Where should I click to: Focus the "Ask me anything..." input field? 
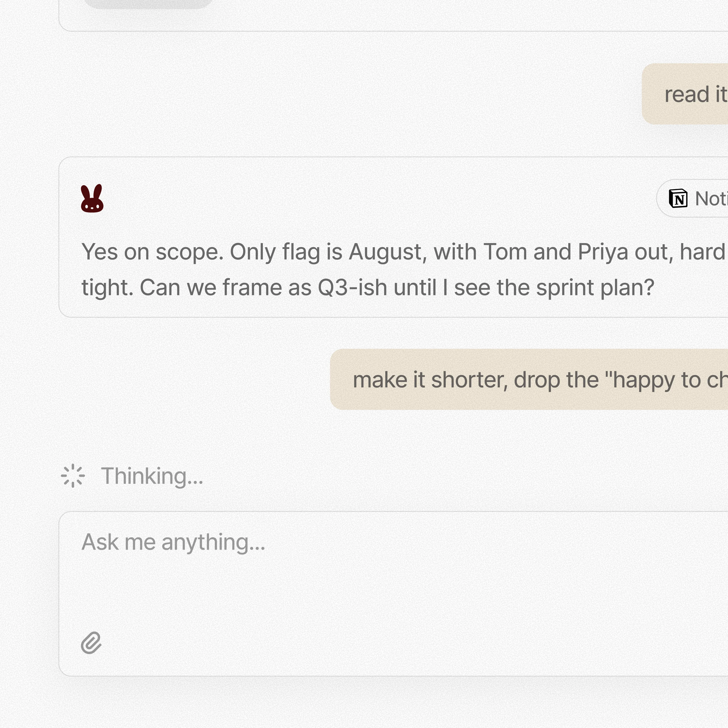(393, 593)
